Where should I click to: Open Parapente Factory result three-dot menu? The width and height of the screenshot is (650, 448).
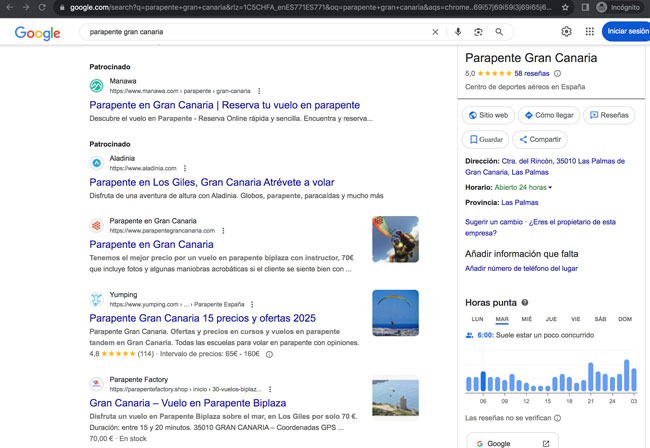click(x=270, y=389)
